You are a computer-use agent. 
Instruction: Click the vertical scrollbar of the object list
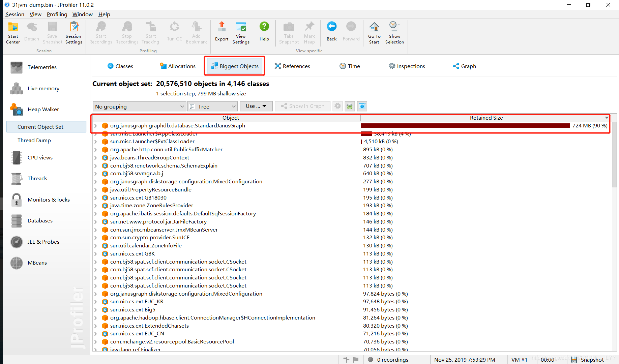tap(614, 155)
